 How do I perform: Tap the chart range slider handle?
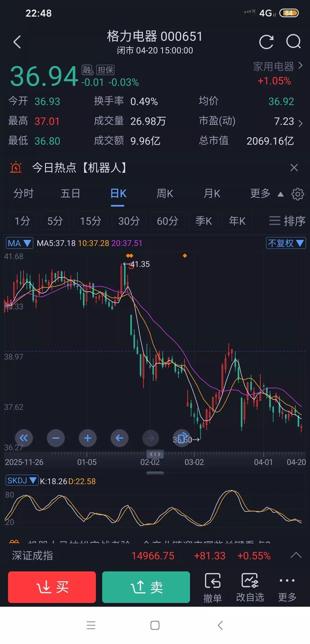tap(155, 454)
